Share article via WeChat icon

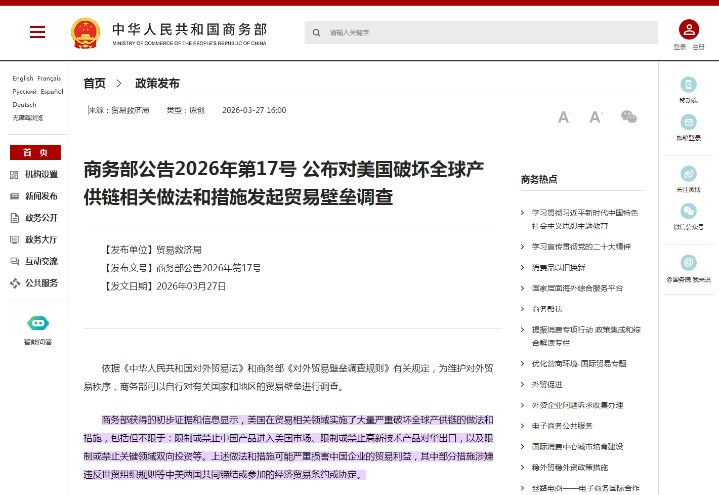pyautogui.click(x=628, y=117)
